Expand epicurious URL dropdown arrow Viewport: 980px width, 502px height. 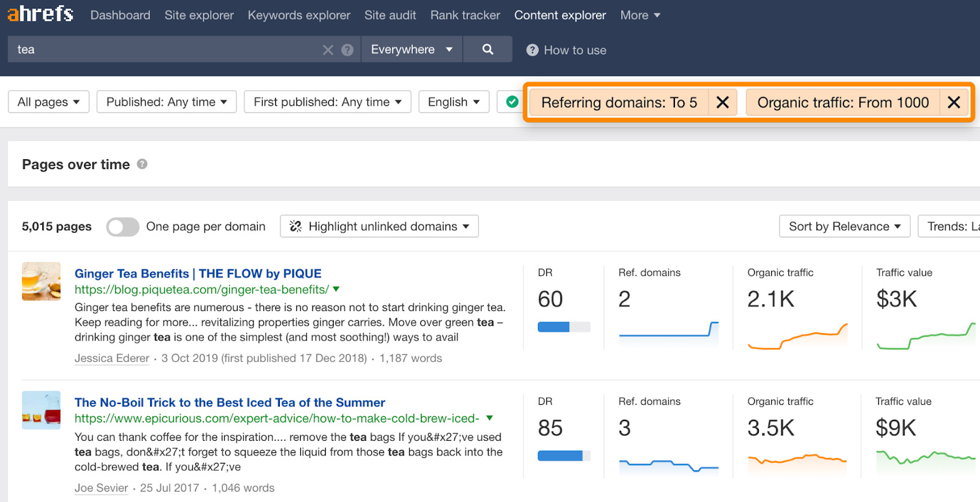[x=489, y=418]
